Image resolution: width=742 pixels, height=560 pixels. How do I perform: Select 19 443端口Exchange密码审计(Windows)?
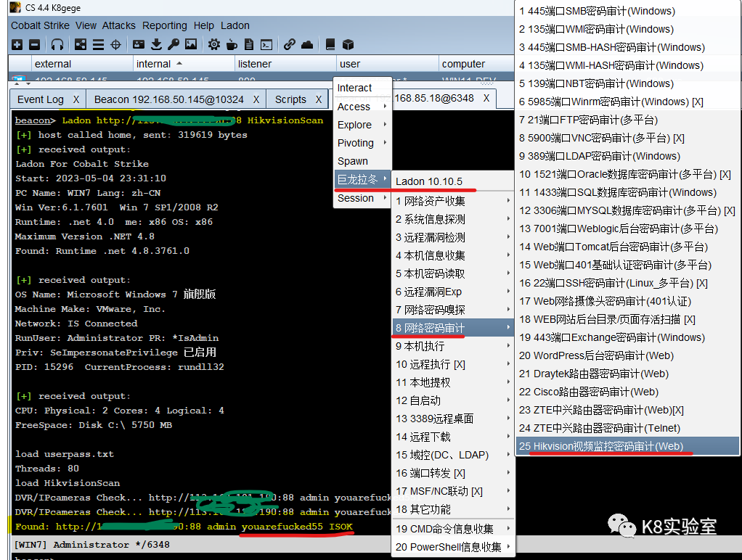coord(627,337)
